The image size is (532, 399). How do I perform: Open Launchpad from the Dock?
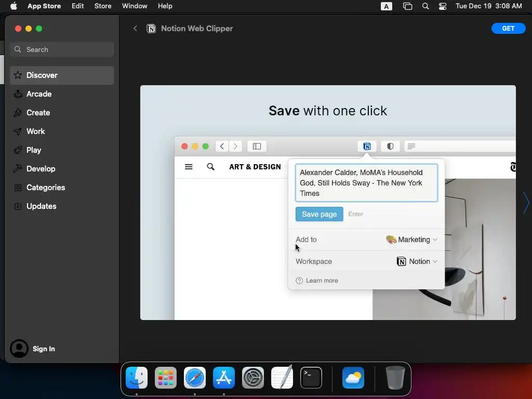[166, 378]
